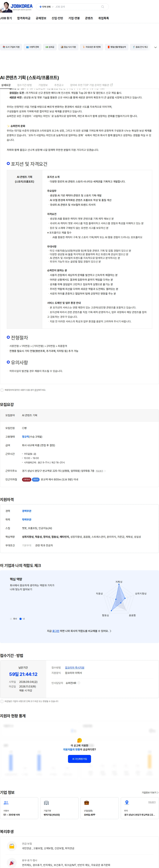Open the 합격축하금 menu

[24, 18]
